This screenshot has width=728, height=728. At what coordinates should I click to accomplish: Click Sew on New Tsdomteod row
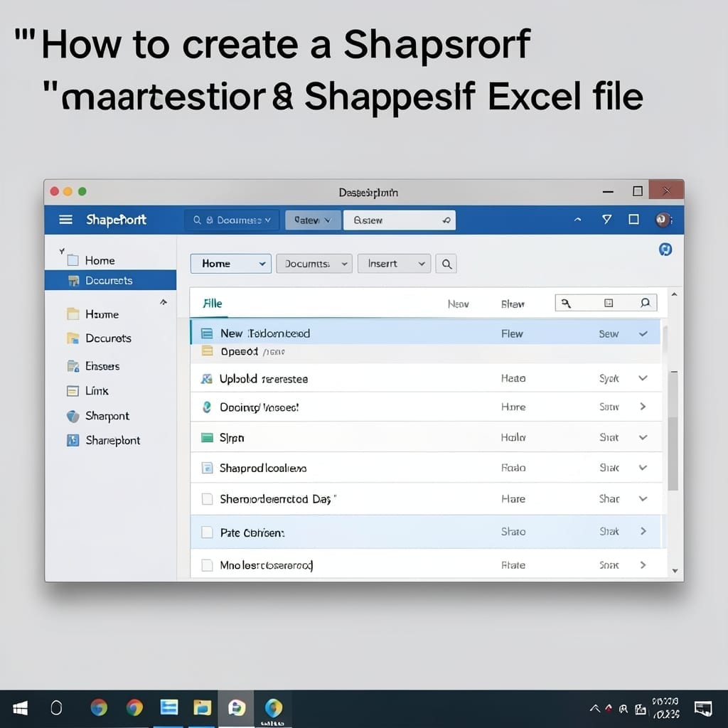pyautogui.click(x=609, y=334)
